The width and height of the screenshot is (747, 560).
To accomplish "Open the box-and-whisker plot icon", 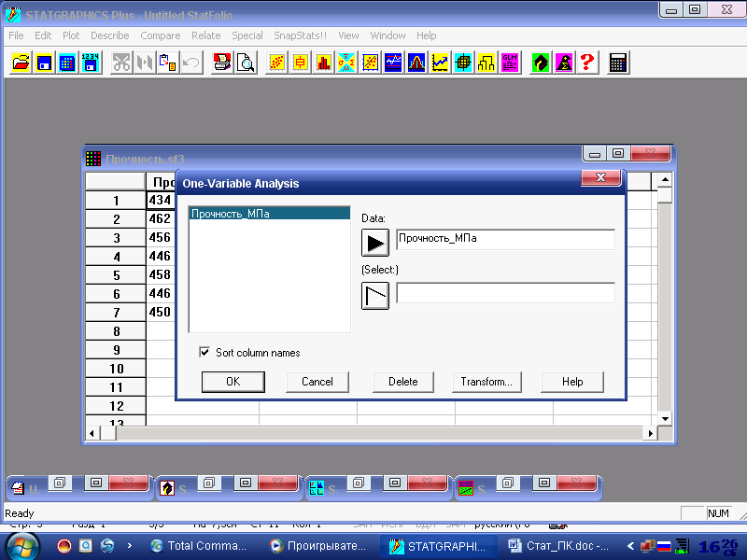I will pyautogui.click(x=300, y=63).
